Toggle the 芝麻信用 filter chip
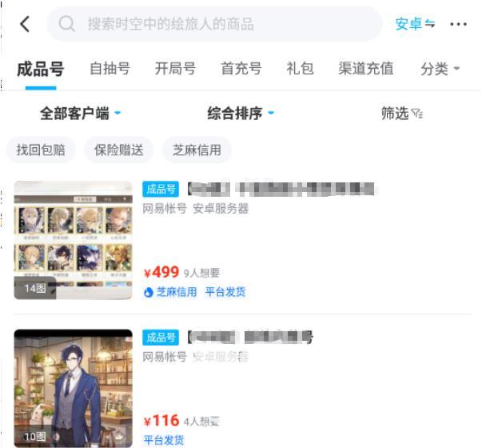Image resolution: width=482 pixels, height=448 pixels. coord(197,150)
